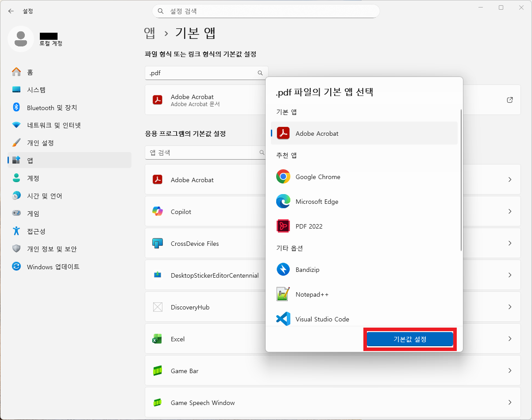Click the 기본 앱 page heading
This screenshot has height=420, width=532.
tap(195, 33)
